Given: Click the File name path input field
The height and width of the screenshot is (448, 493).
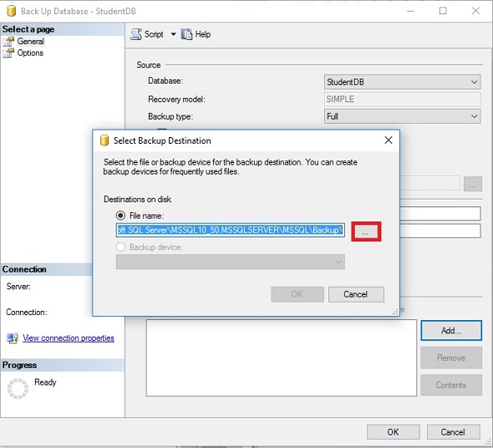Looking at the screenshot, I should pyautogui.click(x=230, y=231).
